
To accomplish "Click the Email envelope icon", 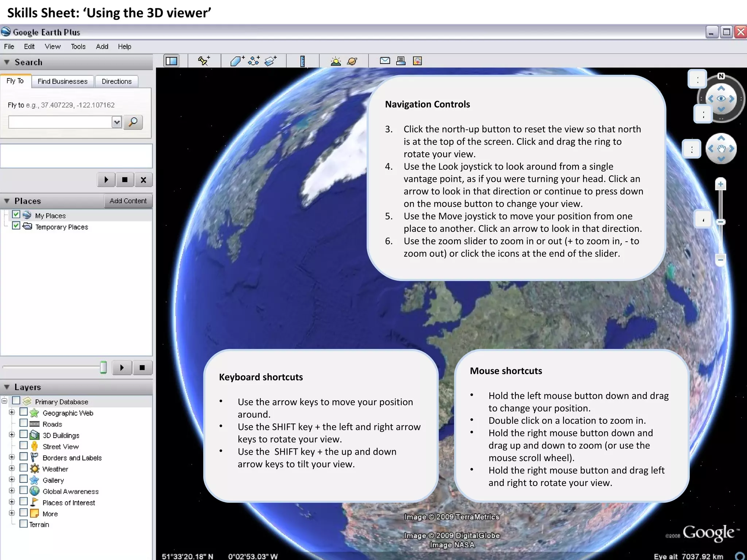I will pyautogui.click(x=385, y=61).
